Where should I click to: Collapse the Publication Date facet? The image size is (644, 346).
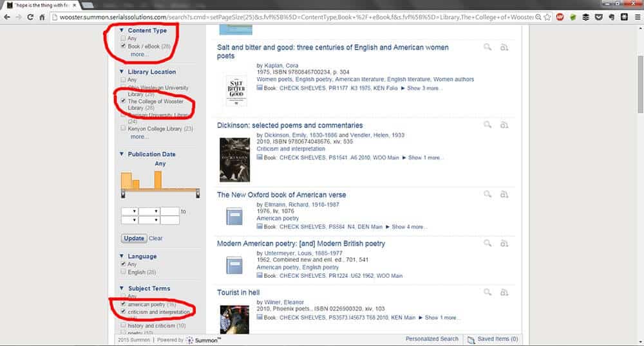point(122,154)
